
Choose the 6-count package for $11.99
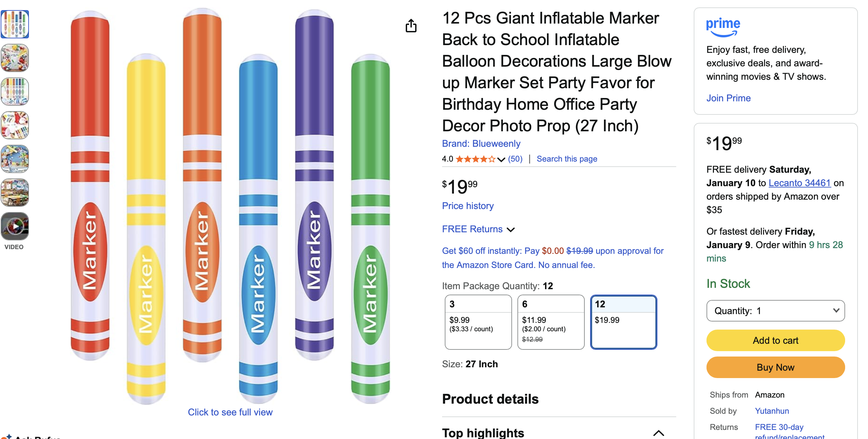pos(551,322)
